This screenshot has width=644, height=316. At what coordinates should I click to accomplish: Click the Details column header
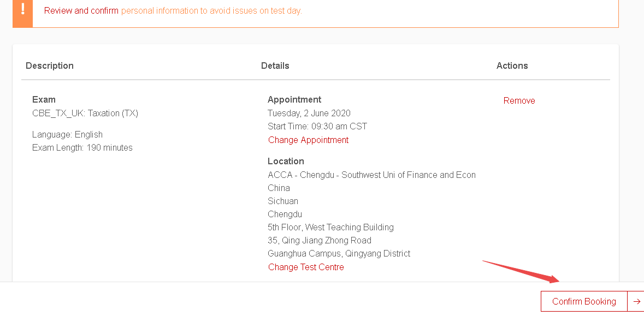click(x=275, y=65)
